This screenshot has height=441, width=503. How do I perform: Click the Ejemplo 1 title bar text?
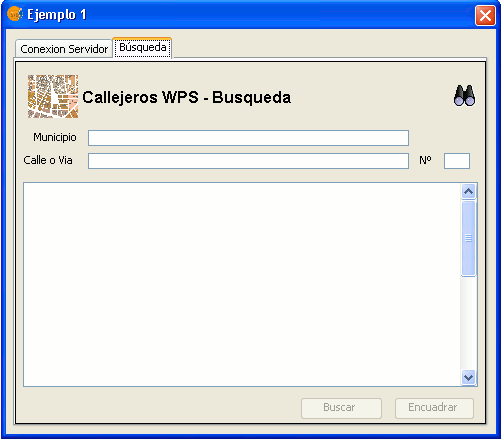57,15
